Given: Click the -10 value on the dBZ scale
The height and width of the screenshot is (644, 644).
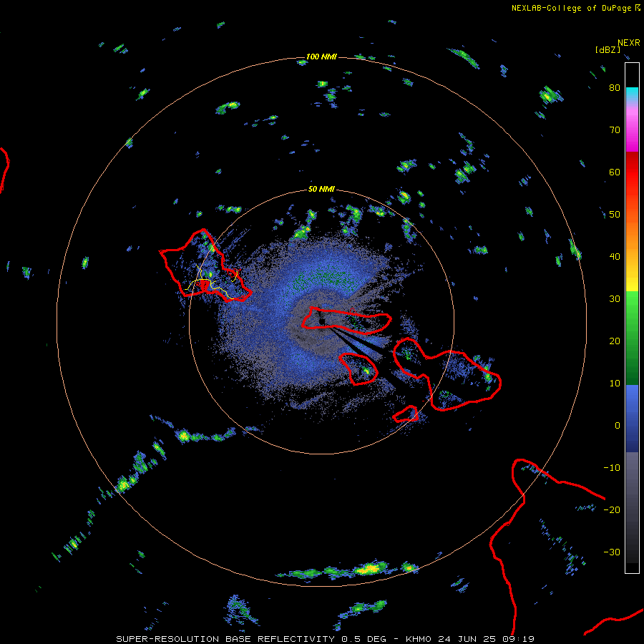Looking at the screenshot, I should 612,468.
